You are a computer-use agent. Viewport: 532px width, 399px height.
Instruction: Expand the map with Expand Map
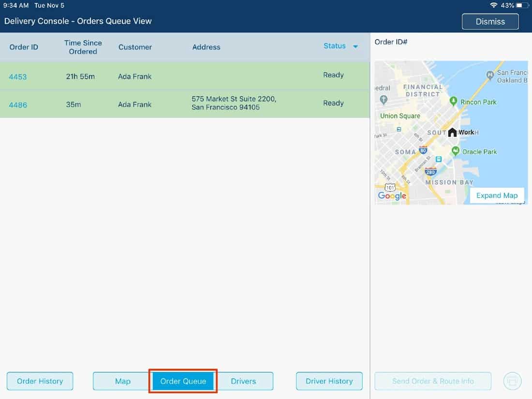(x=497, y=195)
